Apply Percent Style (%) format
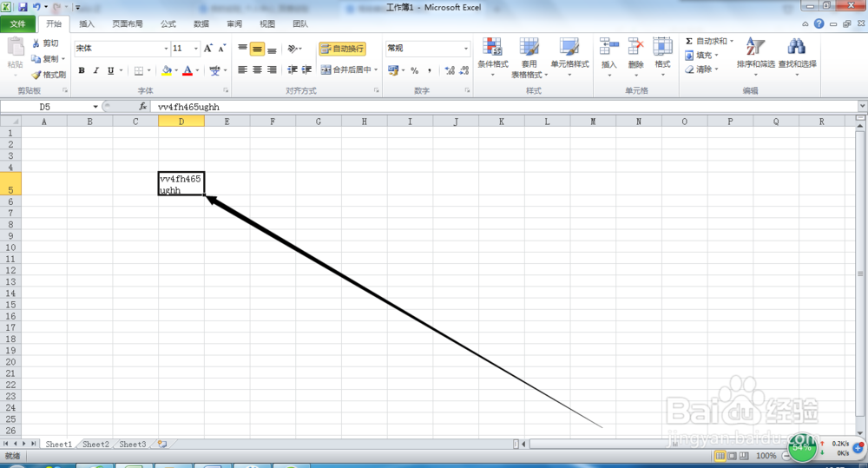Viewport: 868px width, 468px height. pyautogui.click(x=415, y=70)
